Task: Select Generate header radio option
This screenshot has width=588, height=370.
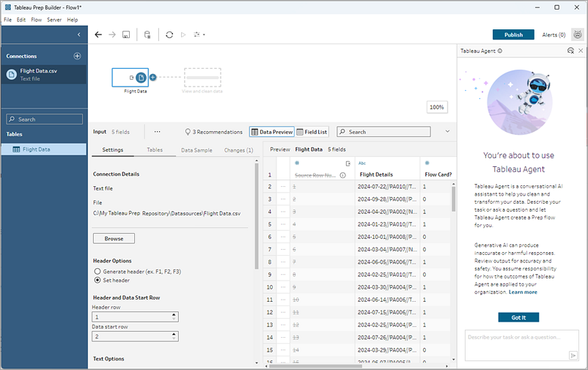Action: click(x=97, y=272)
